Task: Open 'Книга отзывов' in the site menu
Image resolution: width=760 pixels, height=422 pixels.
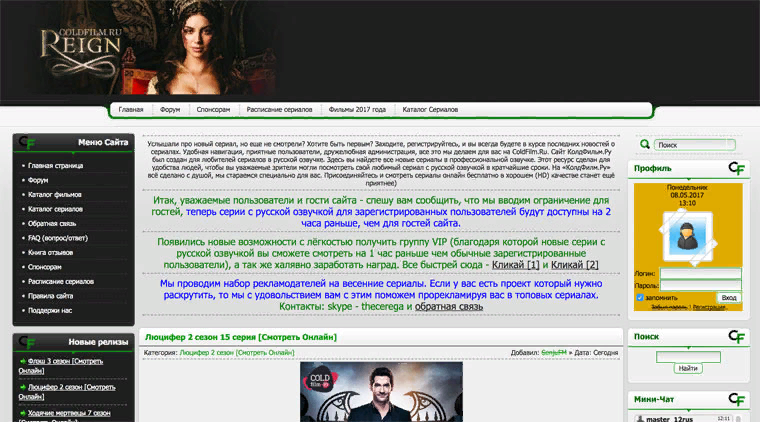Action: [50, 253]
